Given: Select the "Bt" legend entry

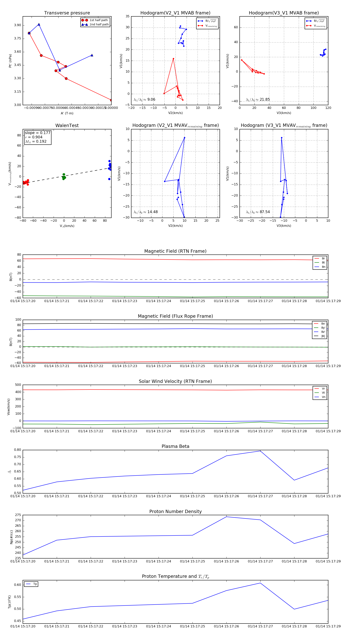Looking at the screenshot, I should point(320,262).
